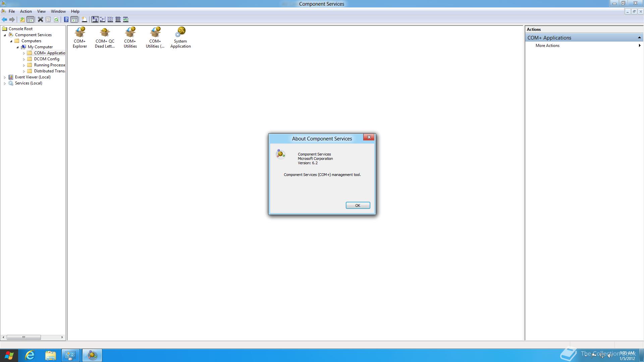Click the tree scrollbar left arrow
Screen dimensions: 644x362
3,337
